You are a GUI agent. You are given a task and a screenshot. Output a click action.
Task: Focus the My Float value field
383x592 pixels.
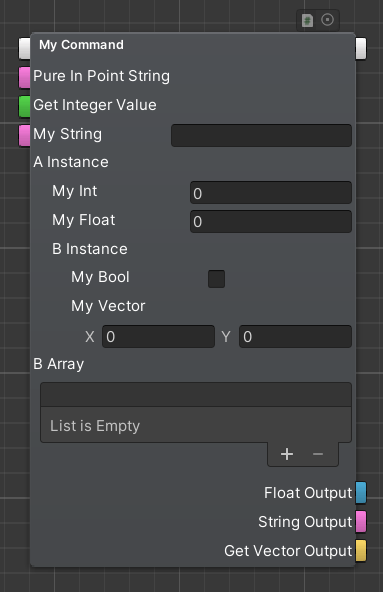[x=271, y=222]
